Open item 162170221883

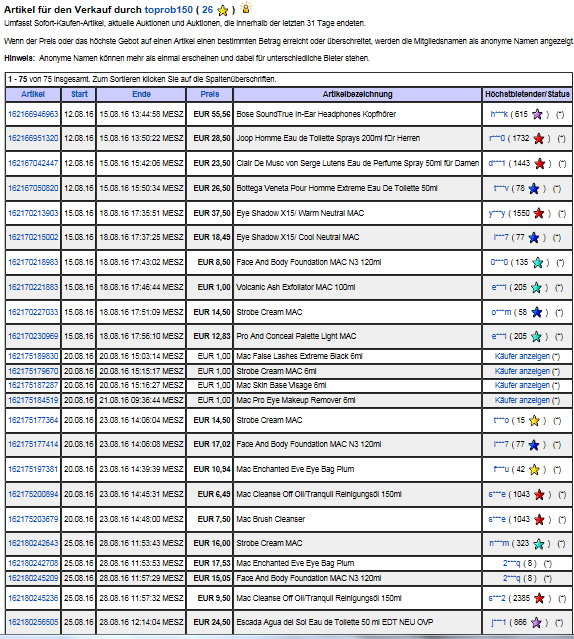pyautogui.click(x=33, y=287)
